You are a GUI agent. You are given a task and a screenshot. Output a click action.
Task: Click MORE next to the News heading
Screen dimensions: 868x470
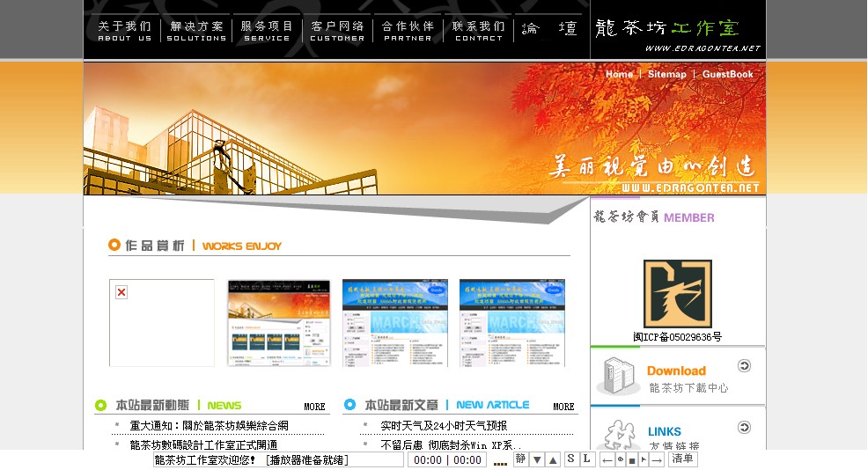pos(314,407)
